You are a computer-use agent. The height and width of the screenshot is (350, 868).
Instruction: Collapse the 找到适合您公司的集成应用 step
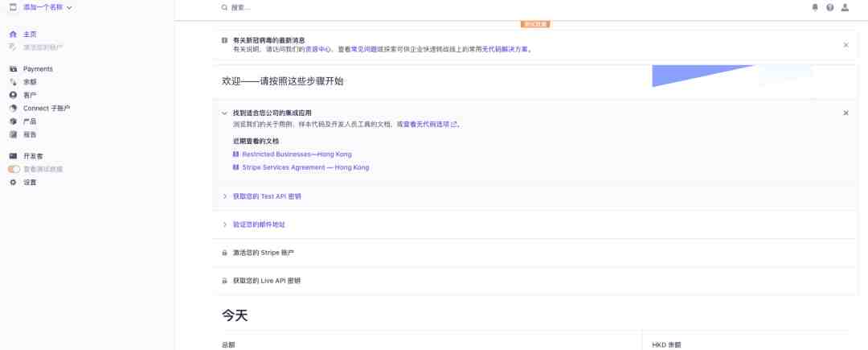[224, 113]
